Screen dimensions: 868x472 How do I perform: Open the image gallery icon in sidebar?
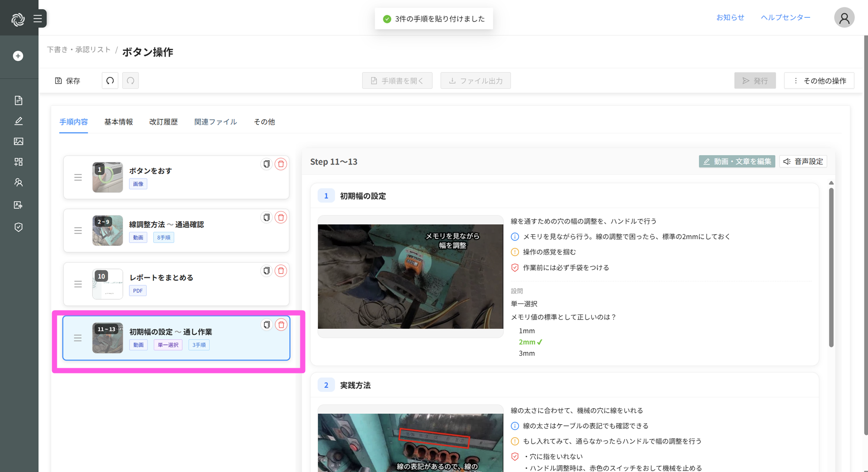18,141
